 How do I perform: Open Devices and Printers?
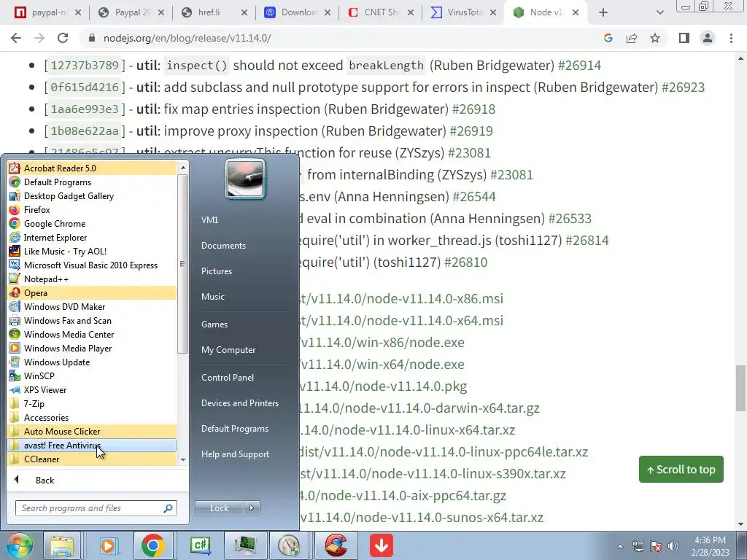point(239,403)
